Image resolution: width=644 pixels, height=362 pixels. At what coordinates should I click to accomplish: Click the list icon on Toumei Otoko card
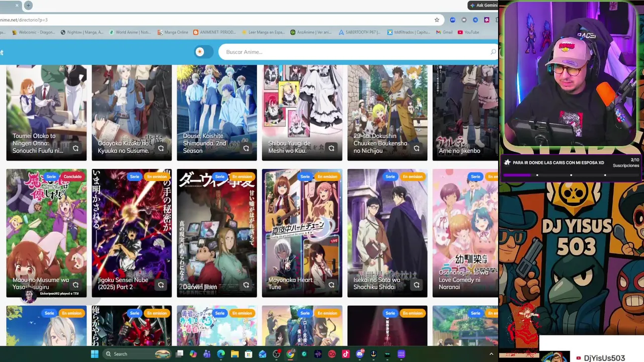[x=75, y=148]
